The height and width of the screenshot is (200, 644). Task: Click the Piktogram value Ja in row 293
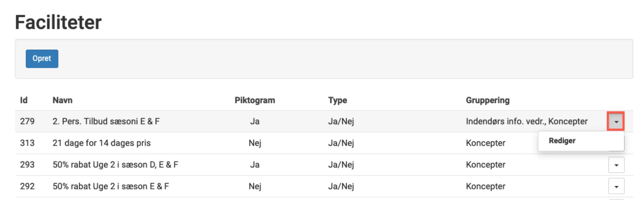[x=255, y=165]
